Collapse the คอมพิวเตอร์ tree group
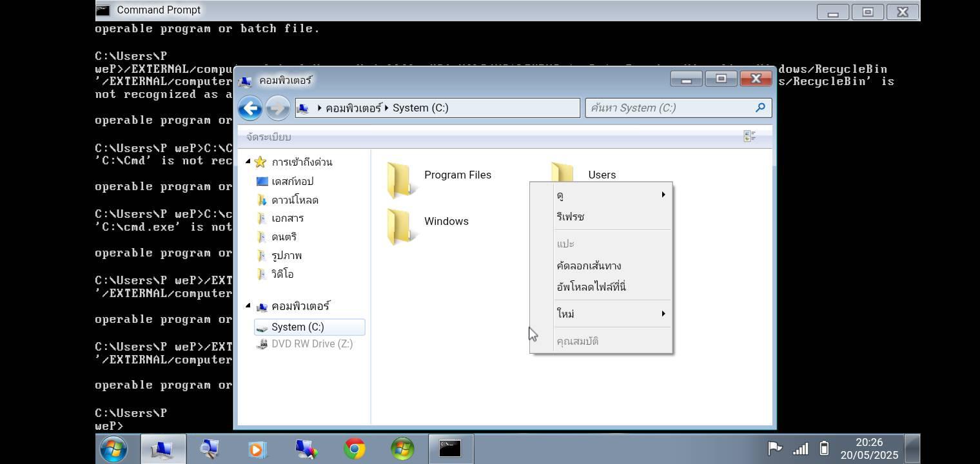This screenshot has width=980, height=464. pos(248,306)
